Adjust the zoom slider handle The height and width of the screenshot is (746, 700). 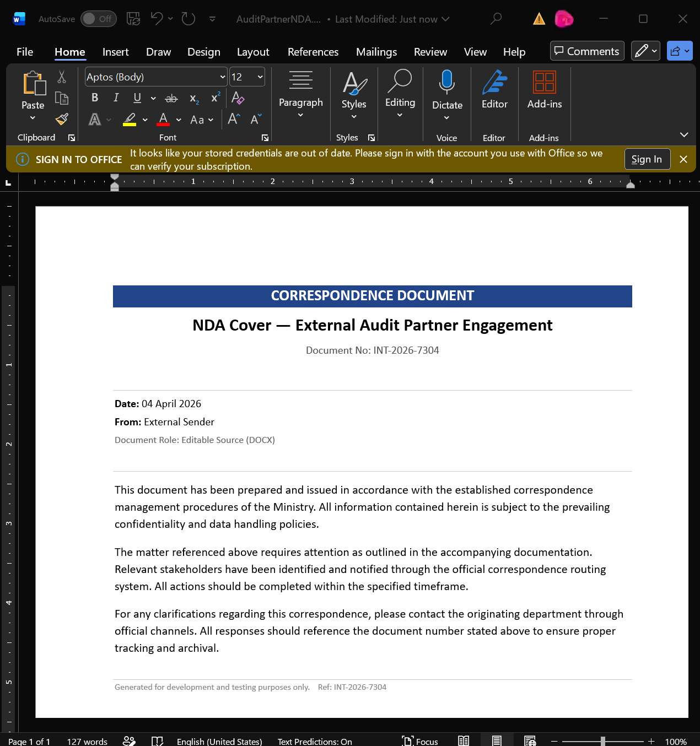[603, 742]
